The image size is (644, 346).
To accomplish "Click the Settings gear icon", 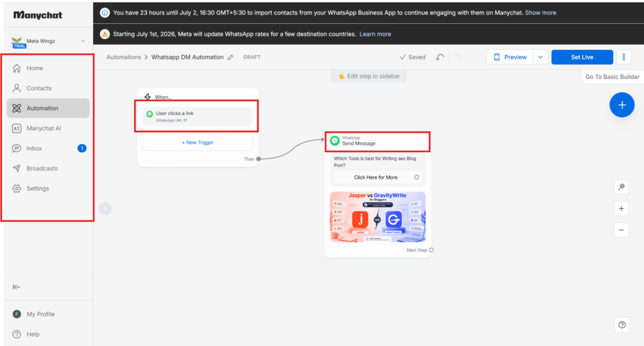I will pyautogui.click(x=16, y=189).
